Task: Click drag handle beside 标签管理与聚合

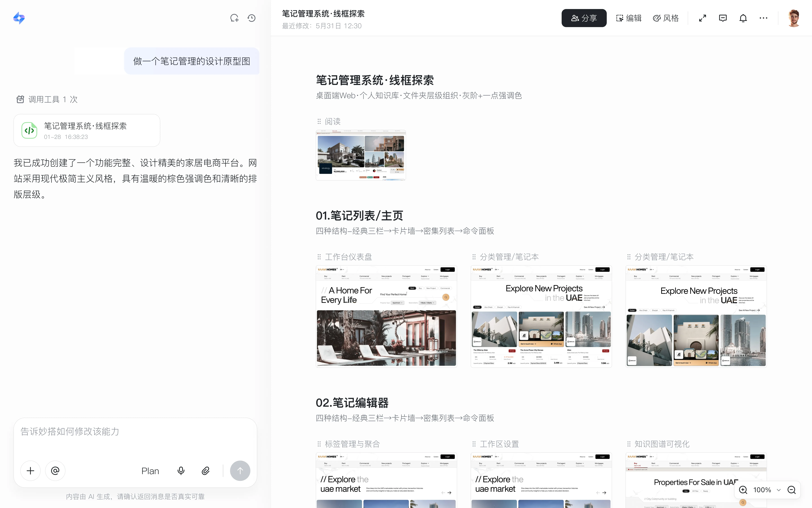Action: tap(319, 444)
